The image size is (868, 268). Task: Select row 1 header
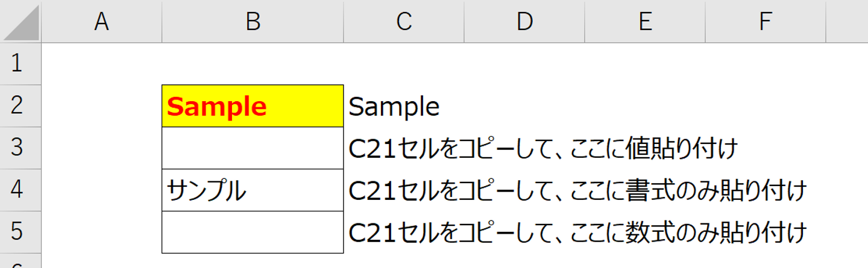click(20, 64)
